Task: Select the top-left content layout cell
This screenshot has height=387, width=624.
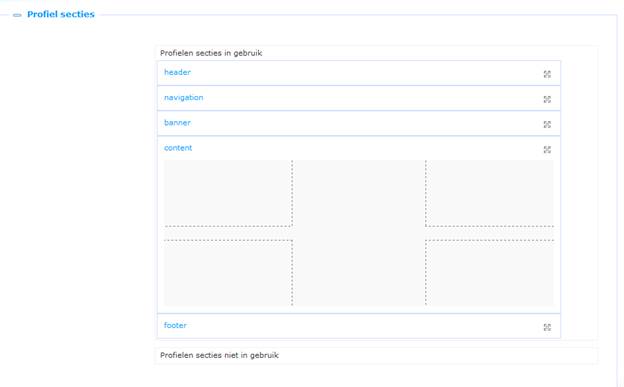Action: tap(228, 193)
